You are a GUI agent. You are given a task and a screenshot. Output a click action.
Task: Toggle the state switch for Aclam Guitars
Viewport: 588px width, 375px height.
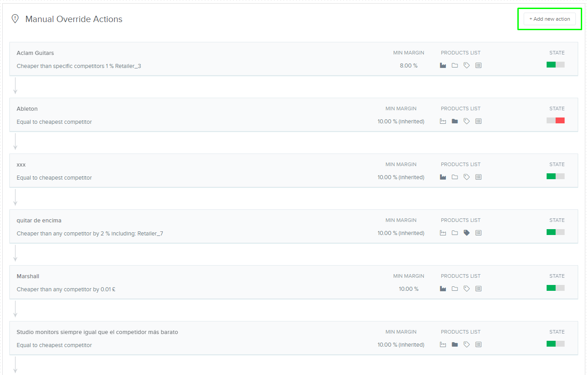(556, 64)
